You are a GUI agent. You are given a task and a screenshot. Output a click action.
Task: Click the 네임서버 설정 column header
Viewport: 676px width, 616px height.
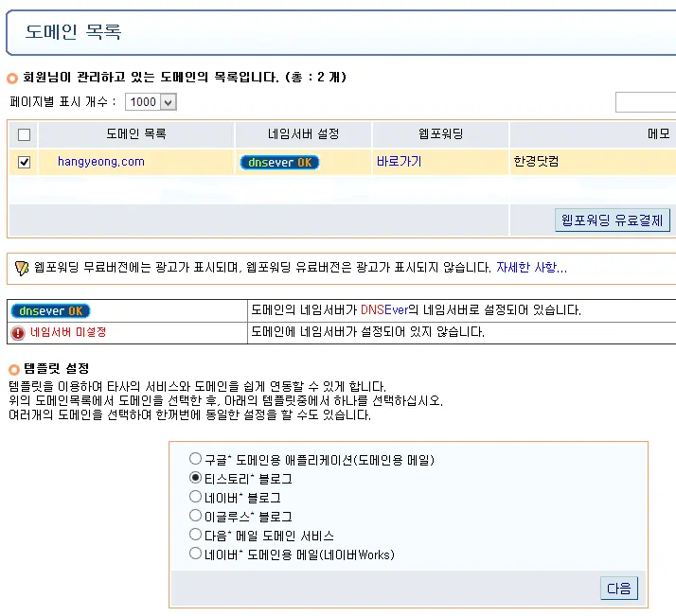[x=304, y=134]
